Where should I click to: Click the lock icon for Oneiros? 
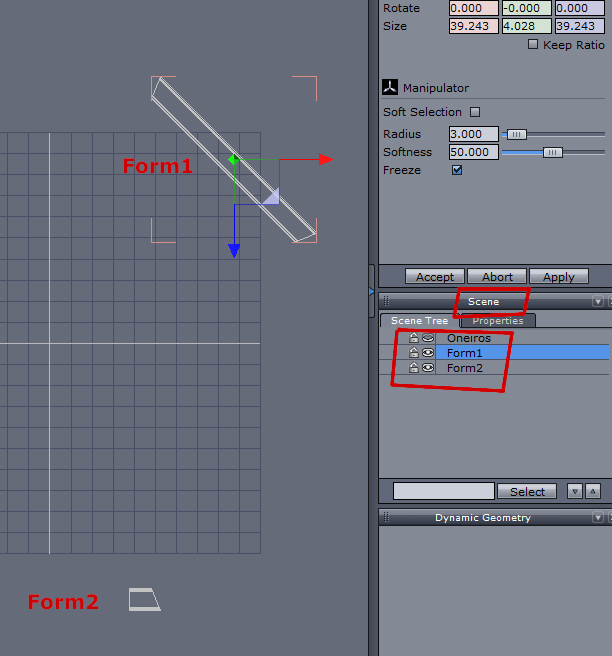point(414,338)
